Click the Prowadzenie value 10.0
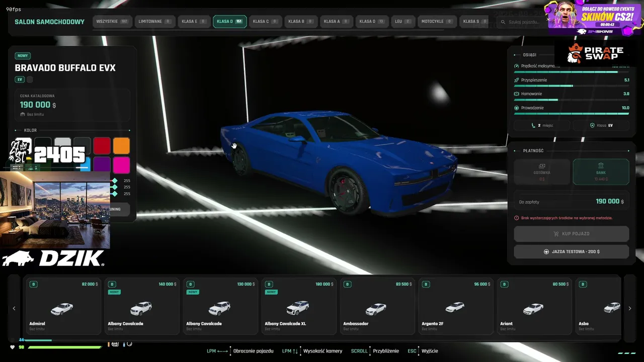Screen dimensions: 644x362 (625, 108)
